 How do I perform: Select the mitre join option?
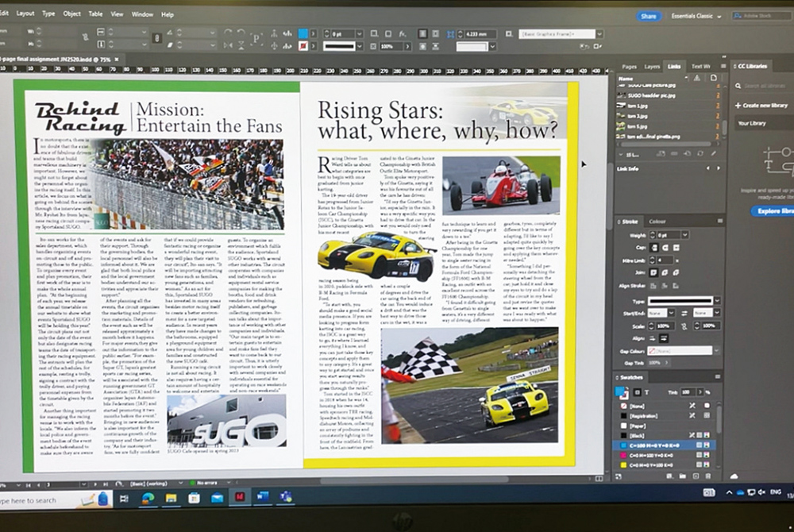(x=653, y=272)
